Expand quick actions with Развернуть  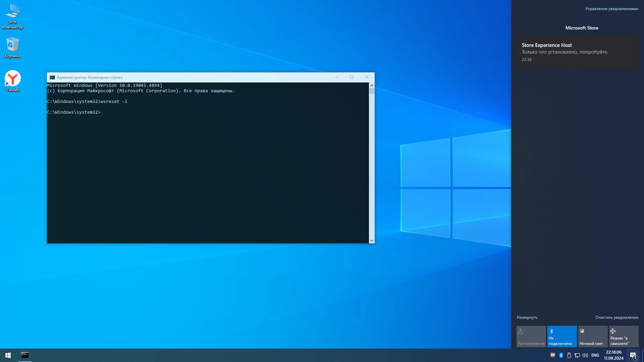(x=527, y=317)
